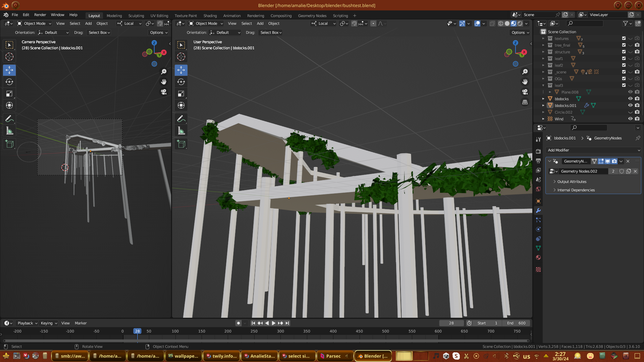Image resolution: width=644 pixels, height=362 pixels.
Task: Click the End frame field
Action: click(x=517, y=323)
